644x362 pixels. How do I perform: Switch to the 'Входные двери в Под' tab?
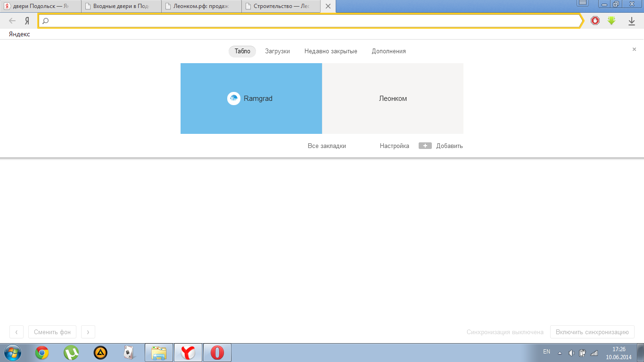pyautogui.click(x=121, y=7)
